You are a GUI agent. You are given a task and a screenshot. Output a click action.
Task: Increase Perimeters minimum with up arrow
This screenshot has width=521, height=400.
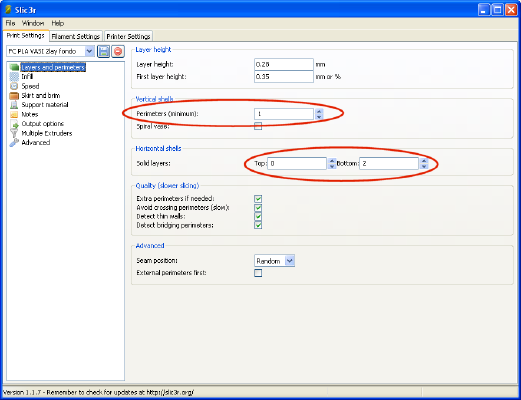pos(319,111)
